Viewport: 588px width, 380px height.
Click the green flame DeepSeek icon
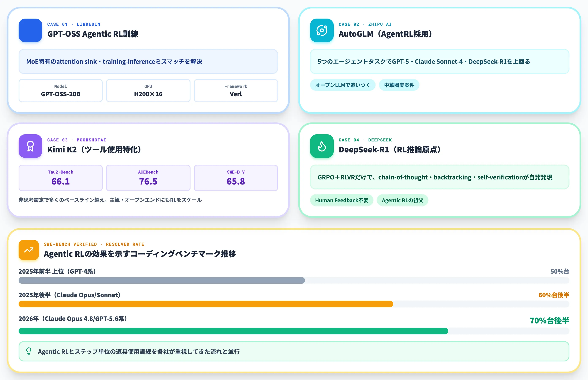click(x=322, y=146)
